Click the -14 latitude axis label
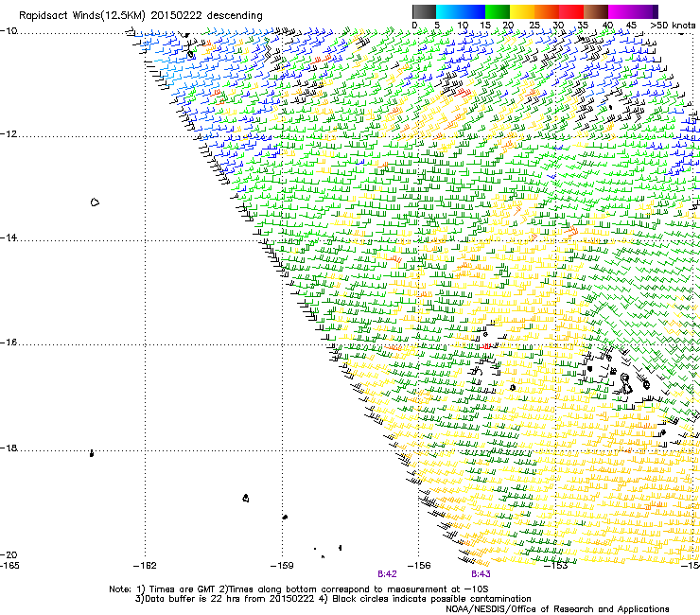The width and height of the screenshot is (700, 615). (9, 238)
